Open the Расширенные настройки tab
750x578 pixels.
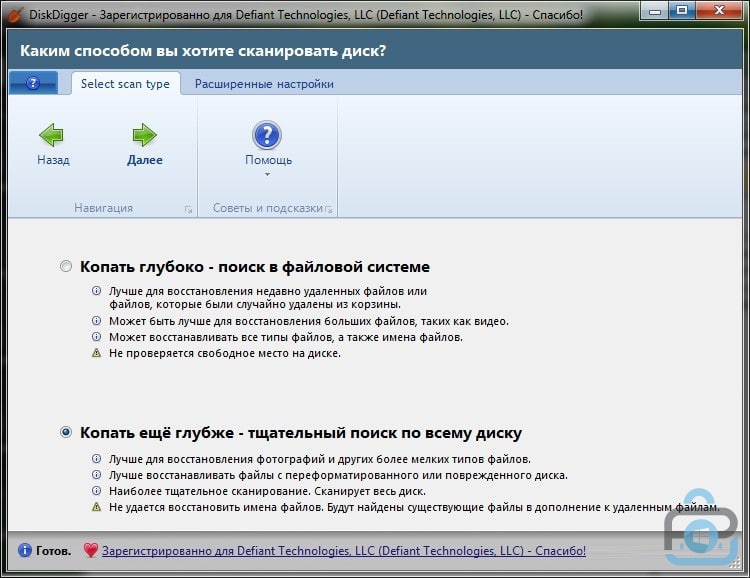(x=264, y=84)
